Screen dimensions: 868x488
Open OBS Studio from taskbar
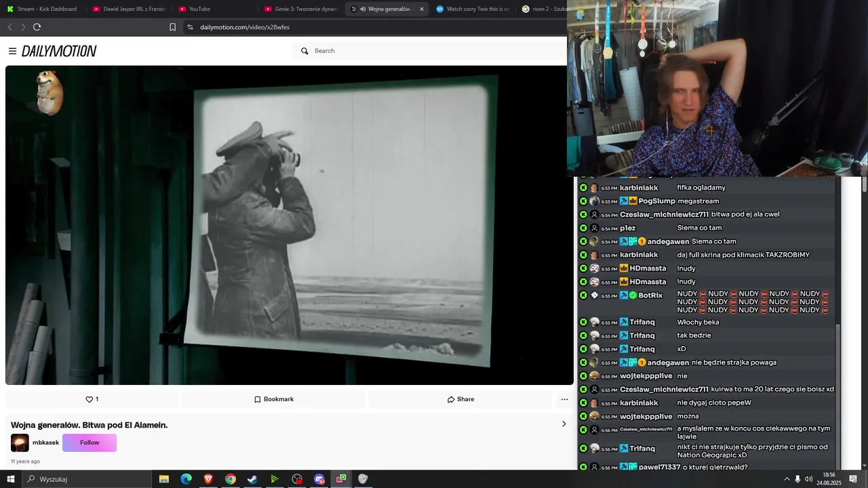[297, 479]
